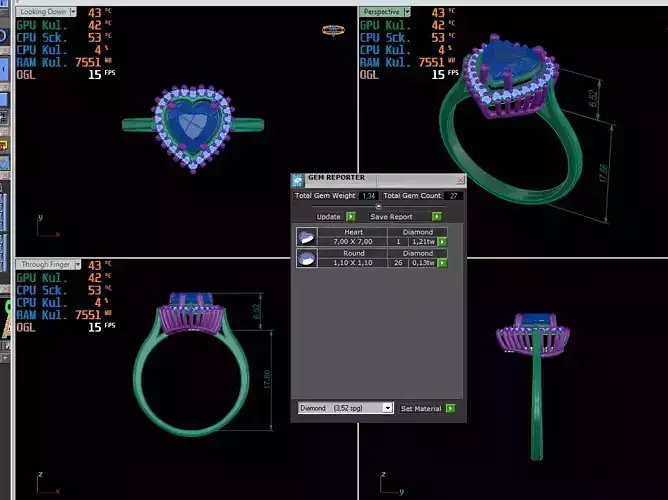Click the Gem Reporter tool icon in dialog header

(x=298, y=181)
